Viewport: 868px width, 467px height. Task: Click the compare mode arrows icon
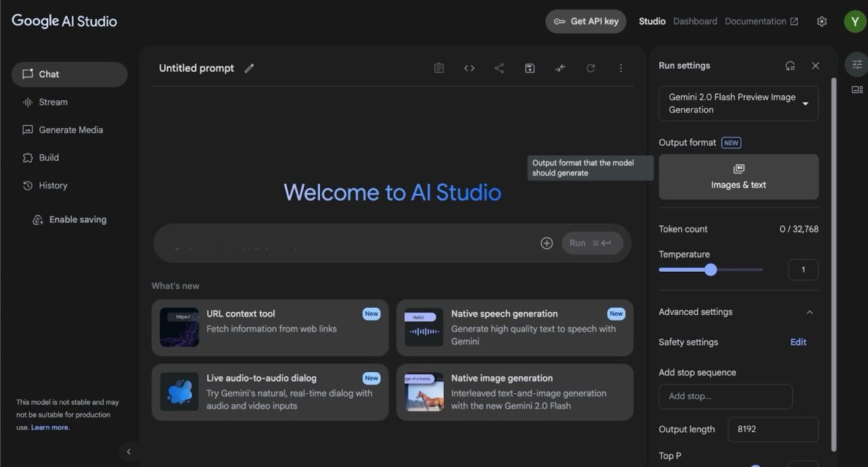pyautogui.click(x=560, y=68)
